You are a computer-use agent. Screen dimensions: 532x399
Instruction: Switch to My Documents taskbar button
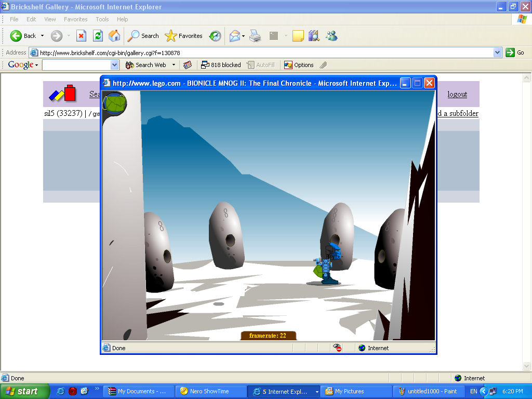pyautogui.click(x=139, y=391)
